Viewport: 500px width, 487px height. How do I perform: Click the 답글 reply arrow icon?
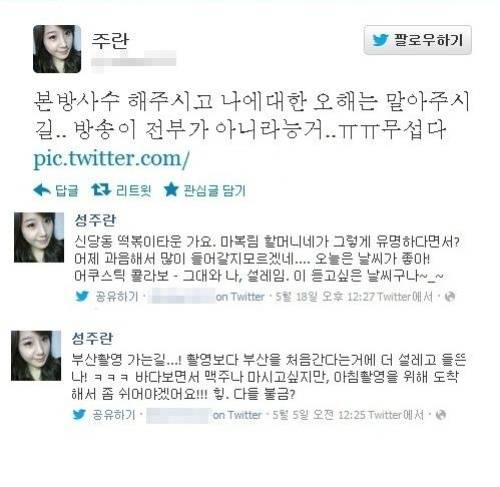click(42, 190)
